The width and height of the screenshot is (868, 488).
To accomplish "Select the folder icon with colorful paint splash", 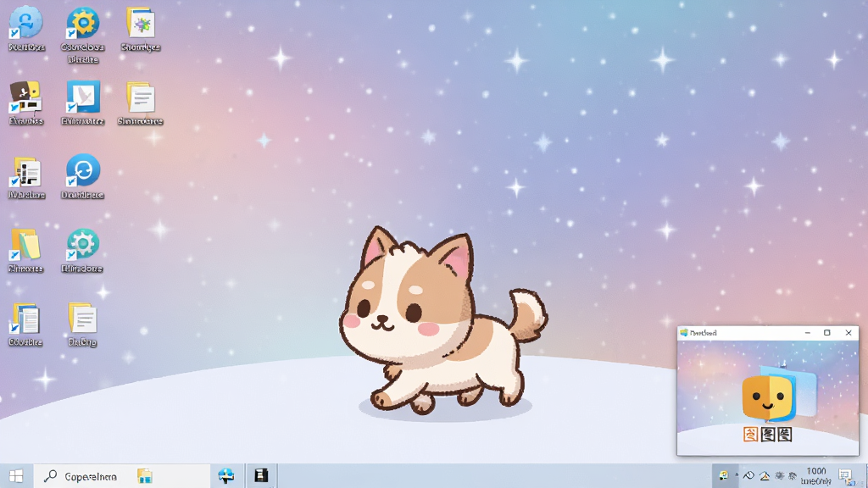I will pyautogui.click(x=141, y=23).
